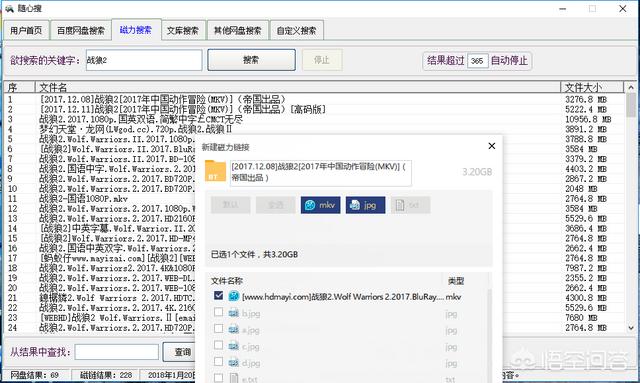Toggle the txt file type filter
This screenshot has width=640, height=383.
[x=410, y=205]
